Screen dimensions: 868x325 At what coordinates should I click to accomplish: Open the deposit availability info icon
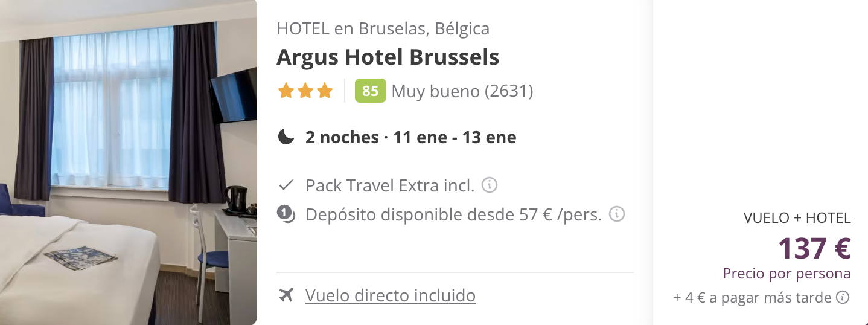[x=616, y=214]
